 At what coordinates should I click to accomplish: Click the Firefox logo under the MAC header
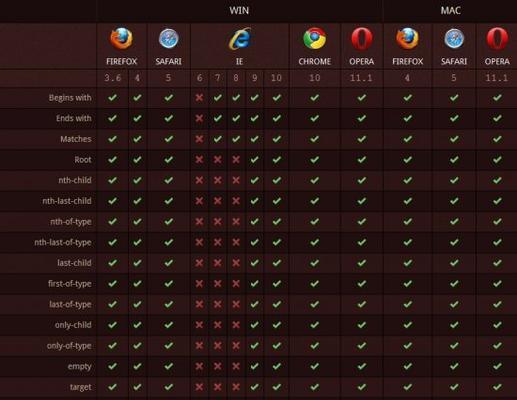tap(407, 39)
